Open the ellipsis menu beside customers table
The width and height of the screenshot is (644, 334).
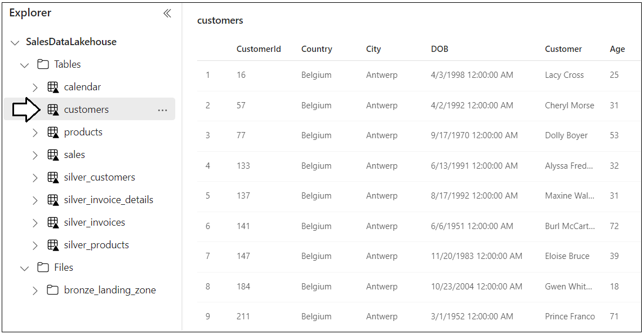tap(163, 110)
